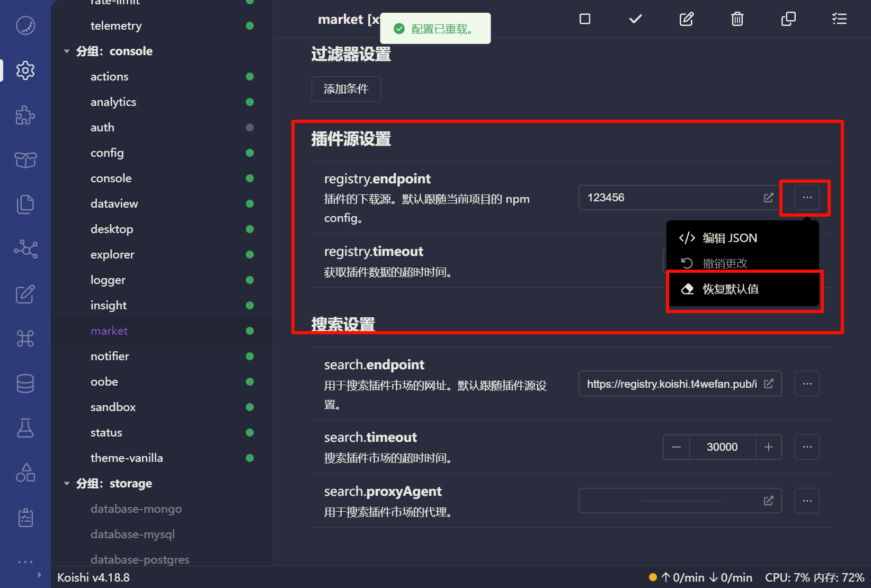Open the database sidebar icon
This screenshot has height=588, width=871.
coord(25,384)
